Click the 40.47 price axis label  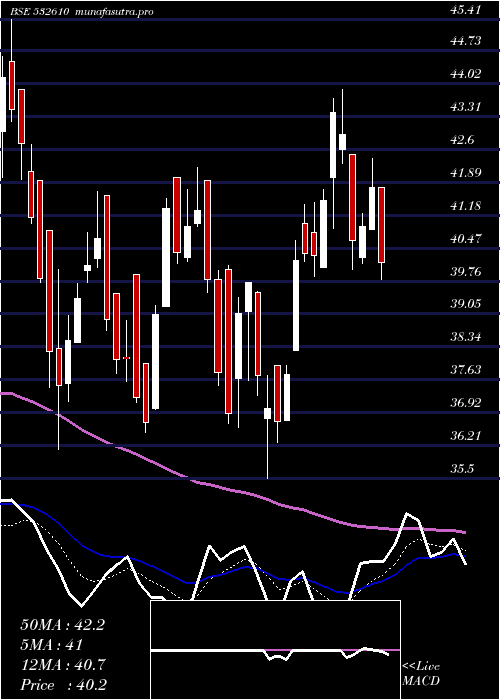point(466,239)
